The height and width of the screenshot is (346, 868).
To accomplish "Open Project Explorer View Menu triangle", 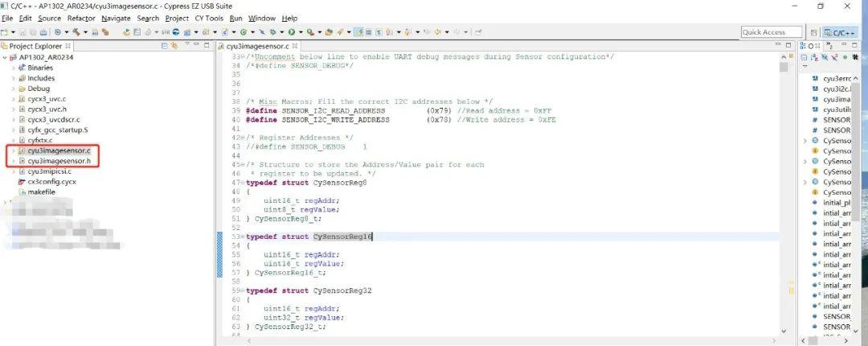I will coord(187,43).
